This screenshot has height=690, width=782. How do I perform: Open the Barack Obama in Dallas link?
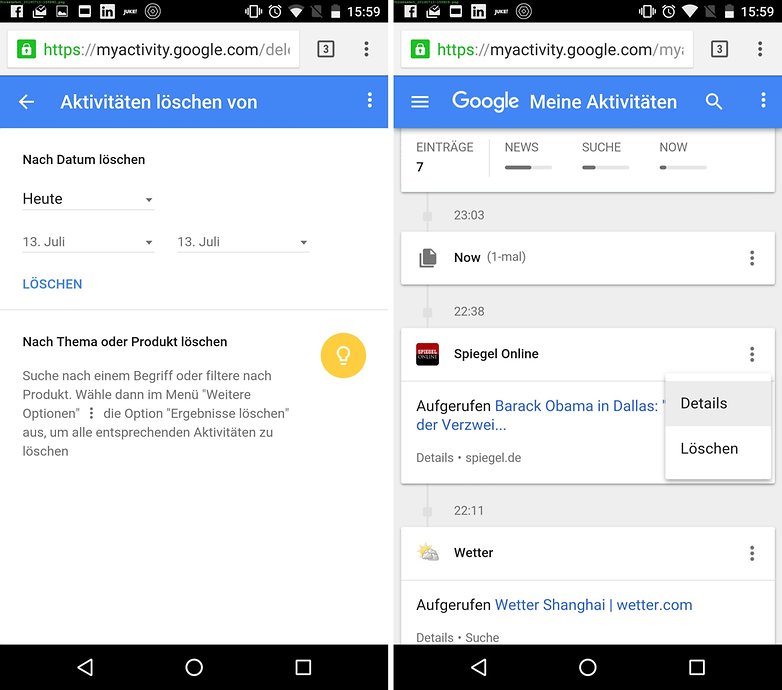(x=540, y=415)
